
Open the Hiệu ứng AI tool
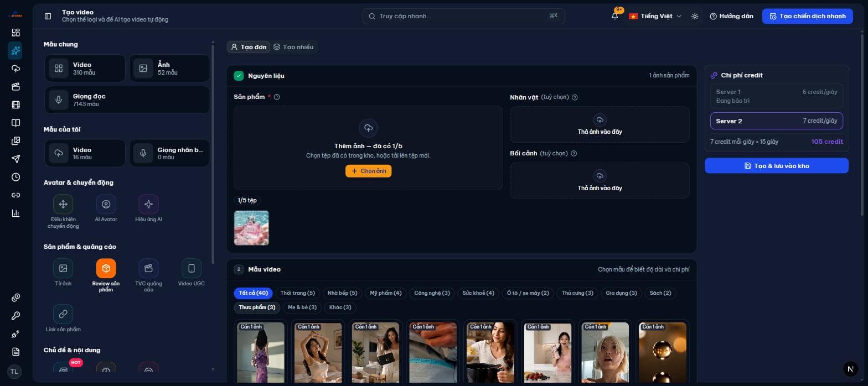point(148,208)
